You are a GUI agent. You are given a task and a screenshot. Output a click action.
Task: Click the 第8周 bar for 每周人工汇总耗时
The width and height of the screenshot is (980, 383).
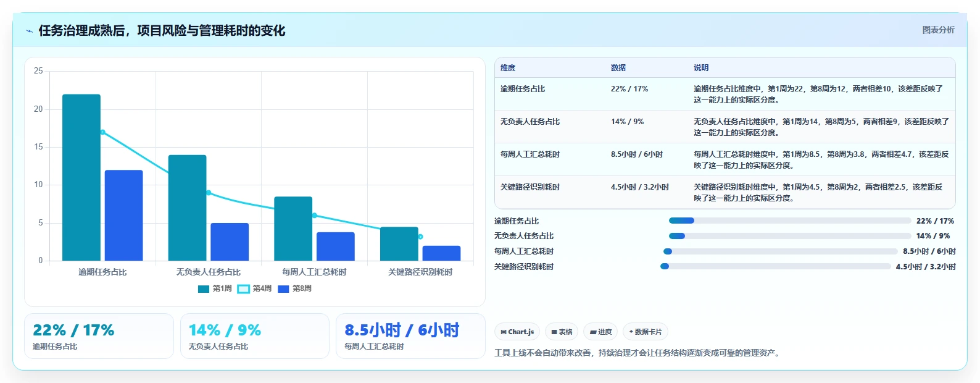336,246
